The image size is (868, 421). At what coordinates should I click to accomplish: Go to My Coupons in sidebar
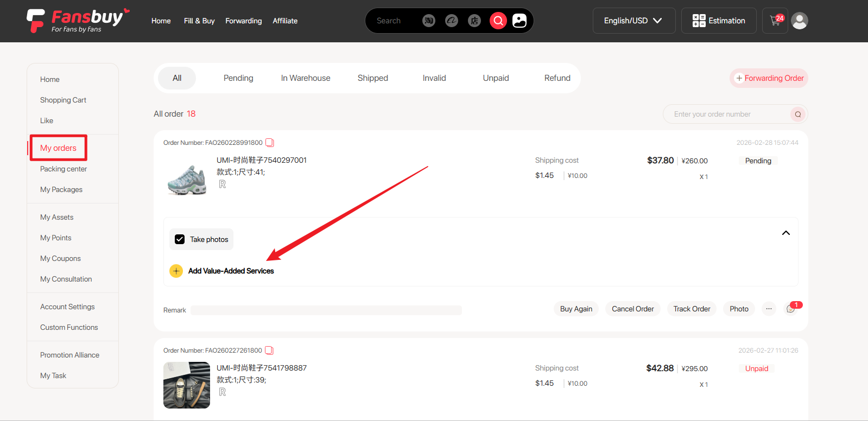tap(60, 258)
